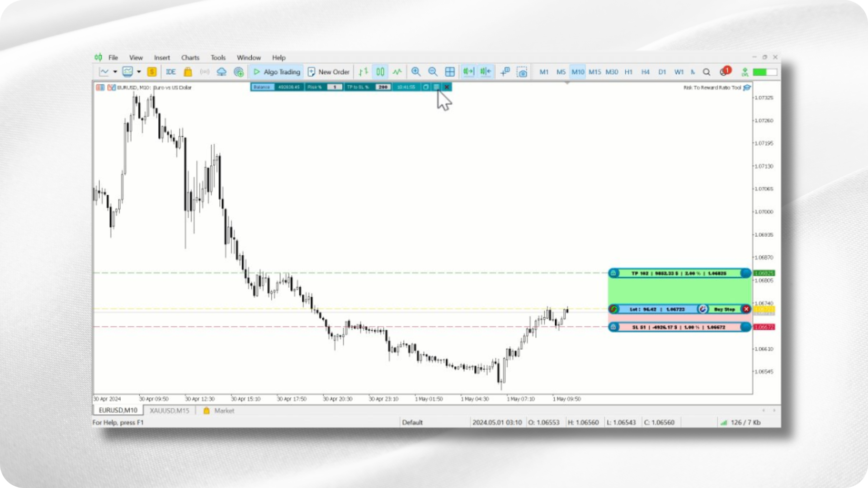Take a chart screenshot with camera icon

pyautogui.click(x=522, y=72)
